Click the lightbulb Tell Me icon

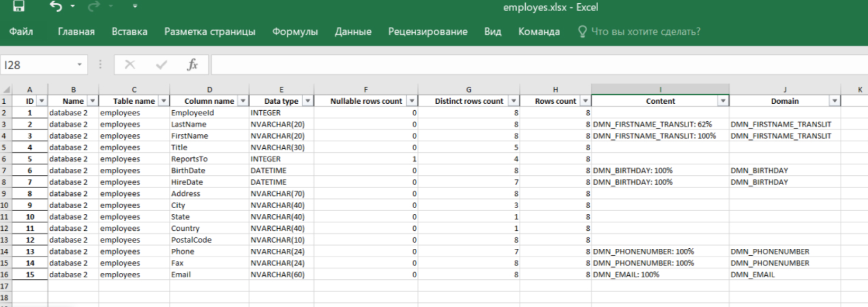[x=582, y=32]
